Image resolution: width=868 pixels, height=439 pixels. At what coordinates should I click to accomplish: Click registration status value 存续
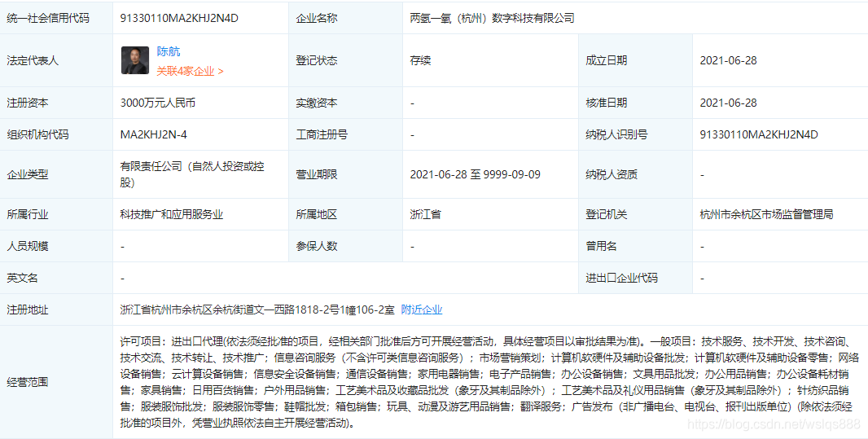point(420,60)
